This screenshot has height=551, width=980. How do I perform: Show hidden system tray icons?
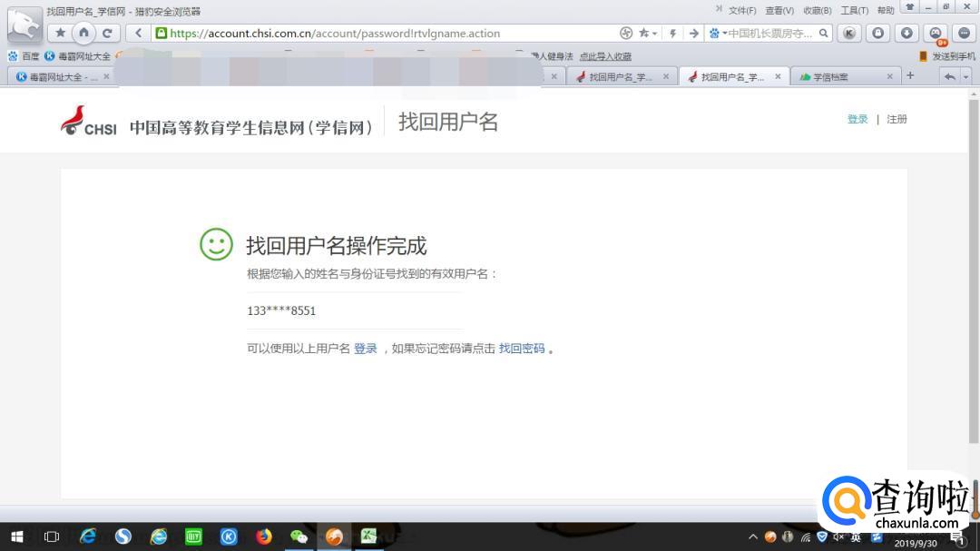point(752,536)
